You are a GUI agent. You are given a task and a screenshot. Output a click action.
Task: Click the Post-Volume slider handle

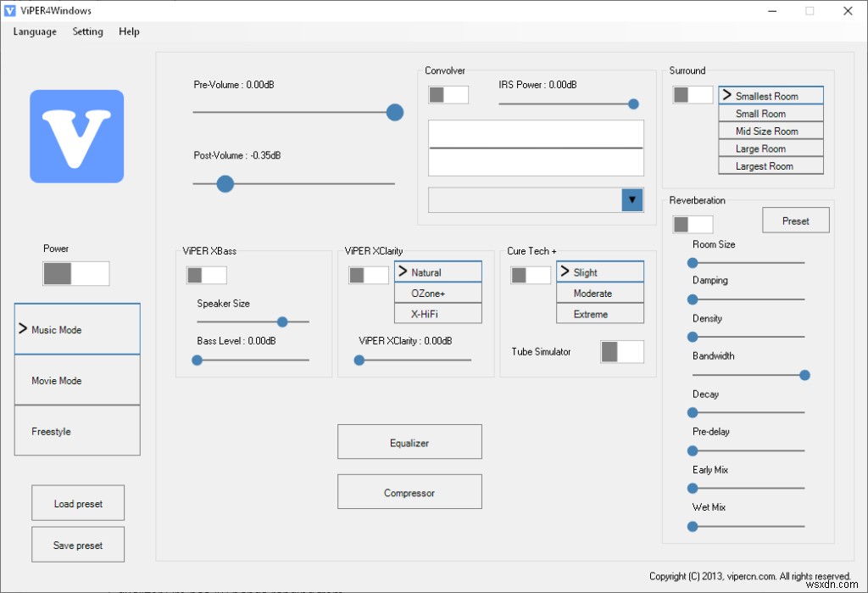pyautogui.click(x=225, y=183)
